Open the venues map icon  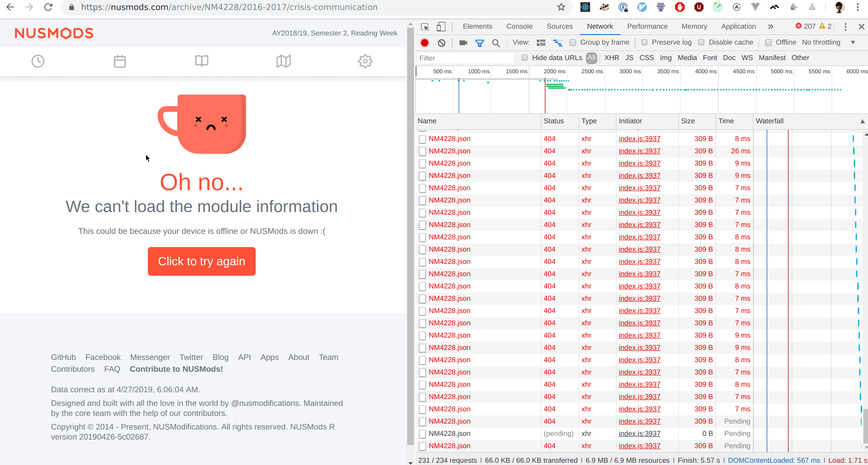283,61
